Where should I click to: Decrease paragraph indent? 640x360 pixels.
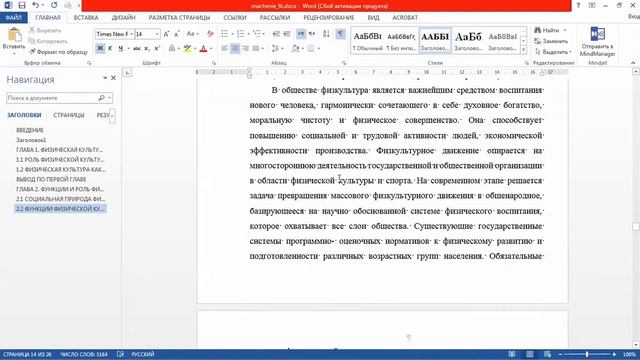click(x=276, y=34)
